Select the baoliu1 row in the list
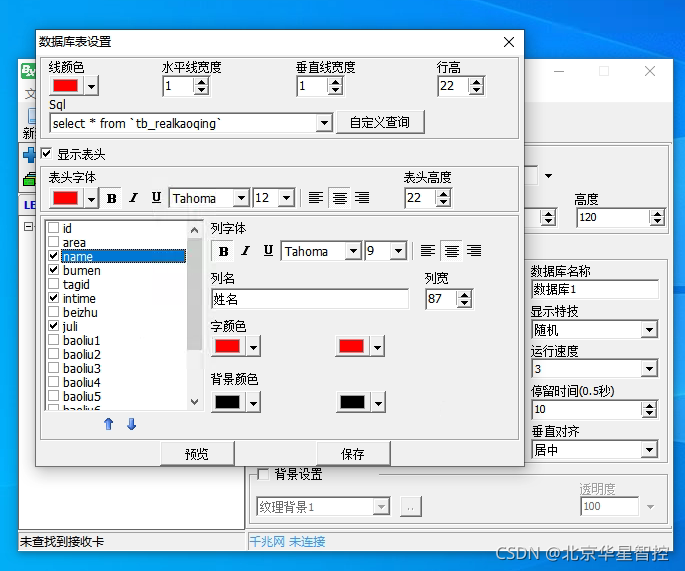The image size is (685, 571). (x=81, y=340)
